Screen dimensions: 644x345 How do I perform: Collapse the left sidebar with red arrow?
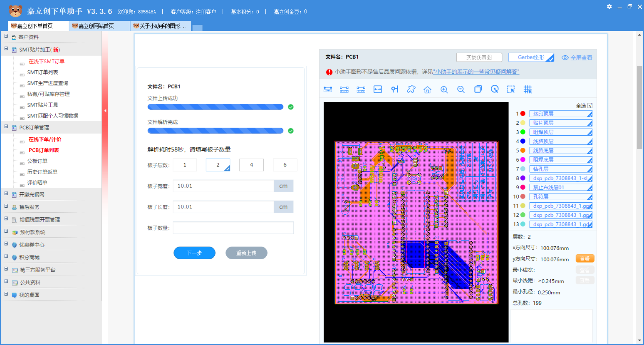[x=105, y=111]
